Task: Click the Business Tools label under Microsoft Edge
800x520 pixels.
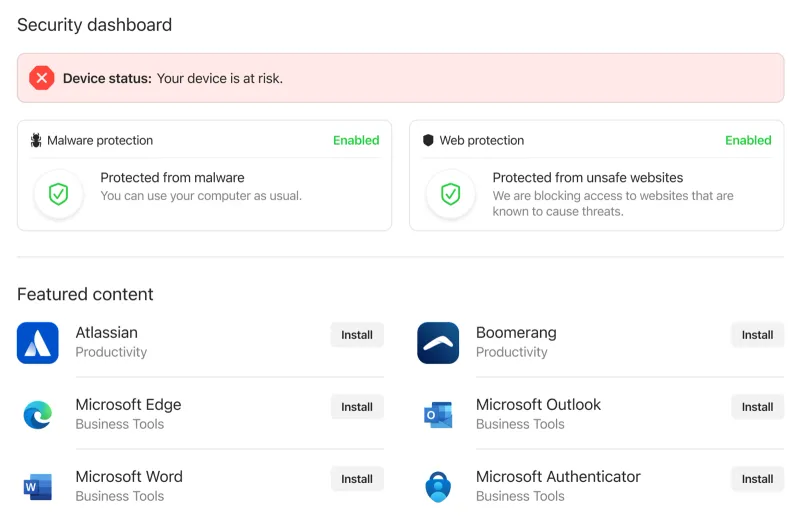Action: (120, 424)
